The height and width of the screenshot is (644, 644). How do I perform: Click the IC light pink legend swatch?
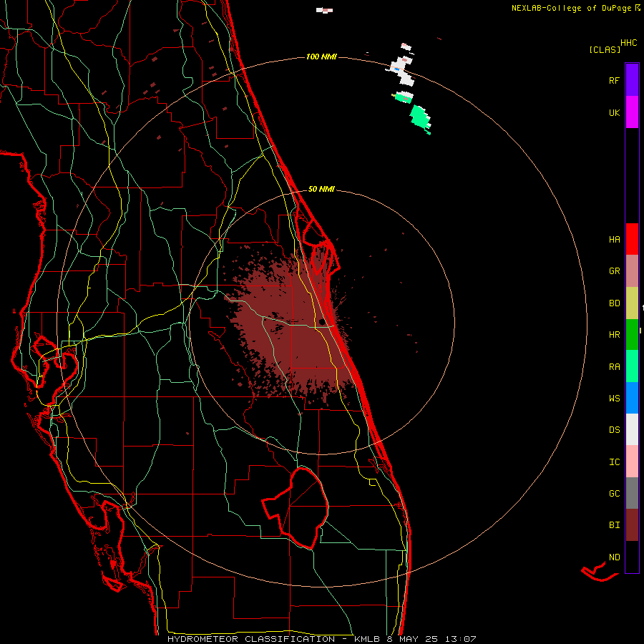pyautogui.click(x=632, y=462)
